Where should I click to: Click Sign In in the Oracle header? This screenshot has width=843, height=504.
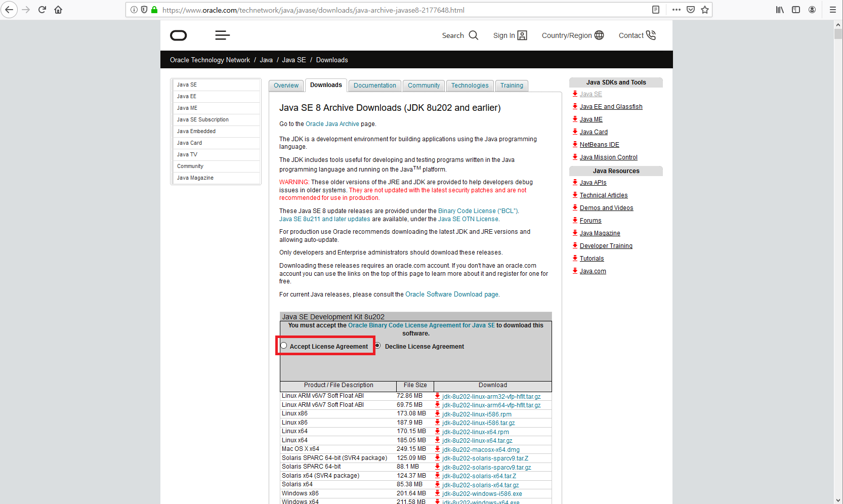[510, 35]
